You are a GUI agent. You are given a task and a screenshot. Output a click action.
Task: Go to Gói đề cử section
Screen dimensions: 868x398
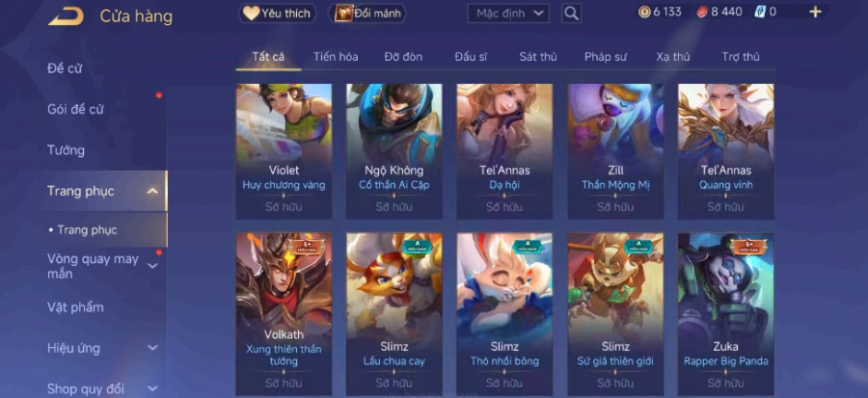click(75, 110)
